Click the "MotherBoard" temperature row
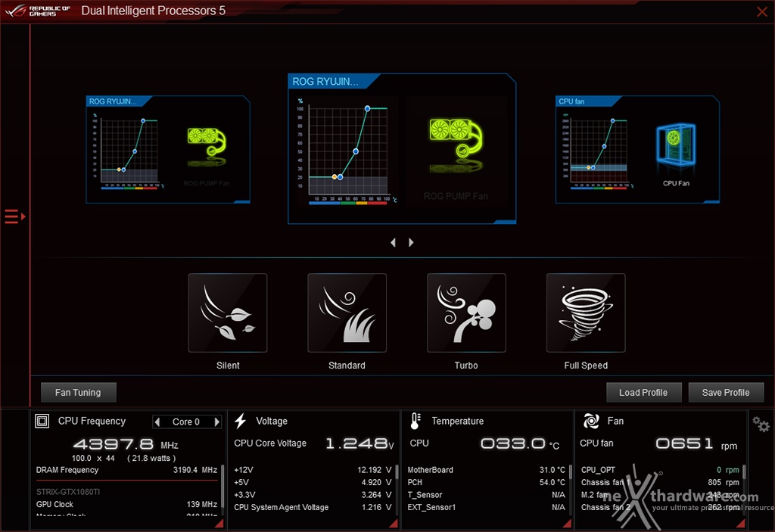Image resolution: width=775 pixels, height=532 pixels. pyautogui.click(x=487, y=470)
